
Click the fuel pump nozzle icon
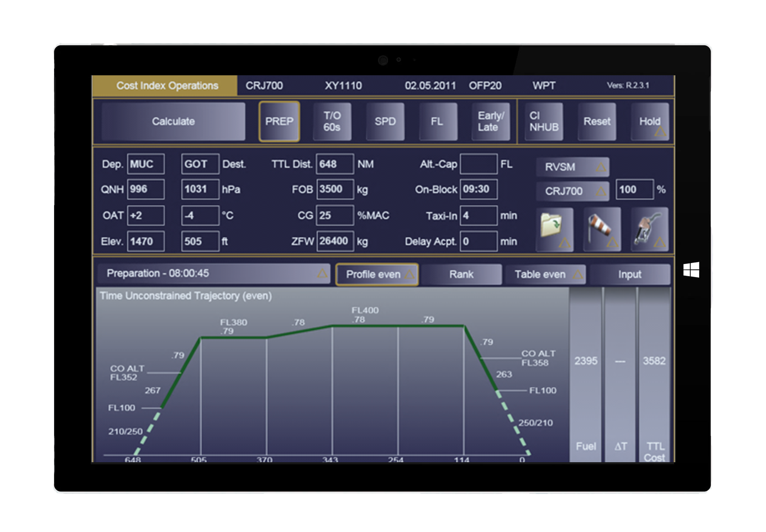[x=649, y=229]
